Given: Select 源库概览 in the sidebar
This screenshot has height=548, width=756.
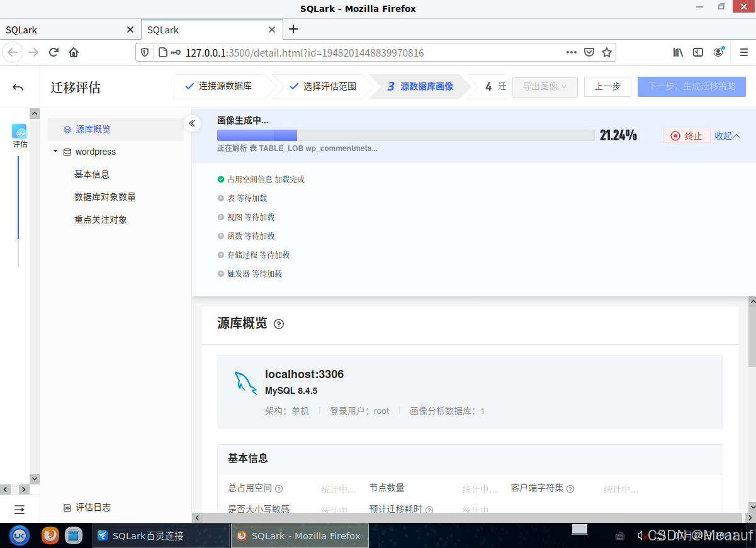Looking at the screenshot, I should (116, 129).
